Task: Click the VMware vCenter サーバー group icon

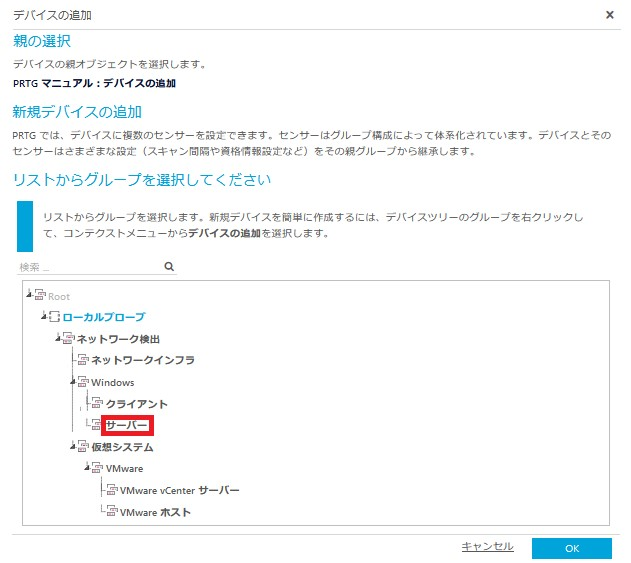Action: coord(112,490)
